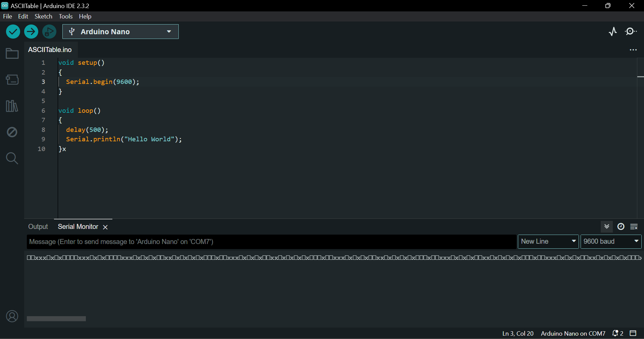Viewport: 644px width, 339px height.
Task: Toggle autoscroll in Serial Monitor
Action: pyautogui.click(x=607, y=227)
